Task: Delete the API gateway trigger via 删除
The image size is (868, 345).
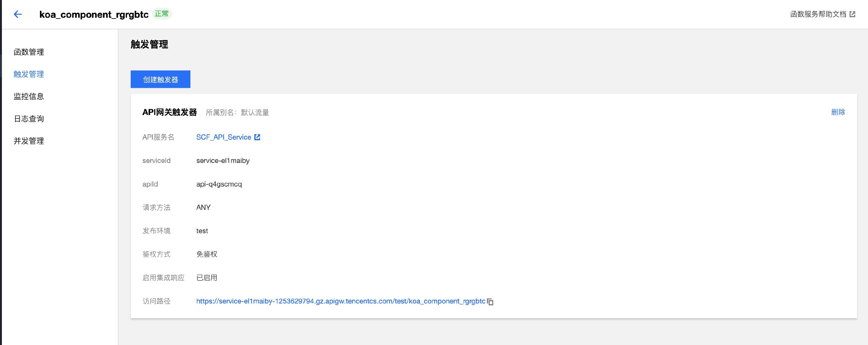Action: pos(838,112)
